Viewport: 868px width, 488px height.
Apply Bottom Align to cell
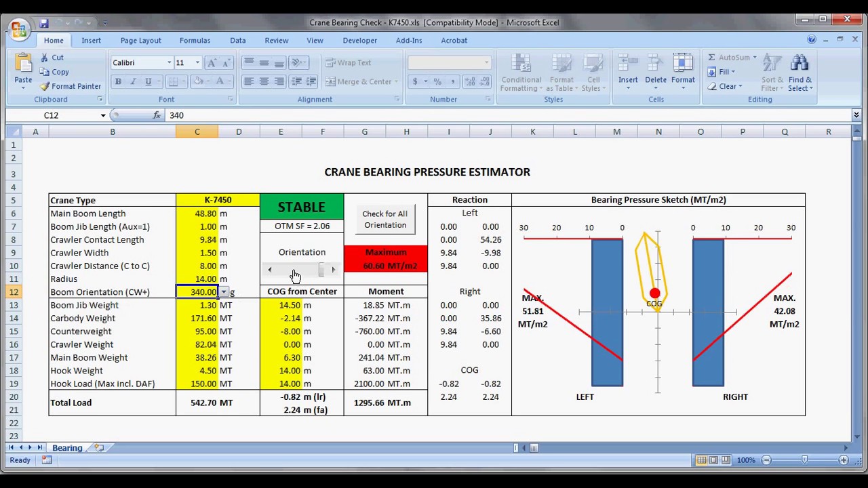tap(279, 62)
